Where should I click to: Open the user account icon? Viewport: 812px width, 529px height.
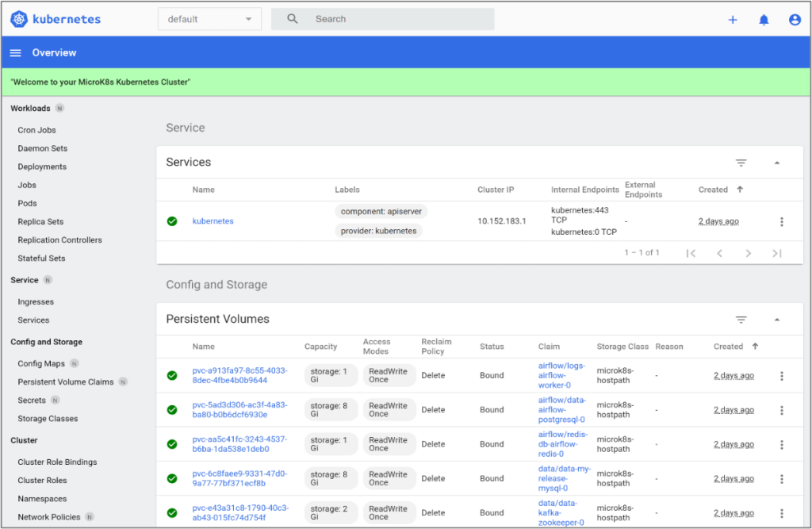795,20
